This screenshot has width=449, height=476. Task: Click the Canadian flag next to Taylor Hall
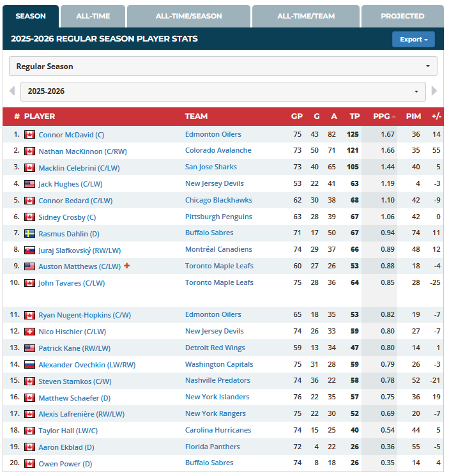(x=29, y=431)
